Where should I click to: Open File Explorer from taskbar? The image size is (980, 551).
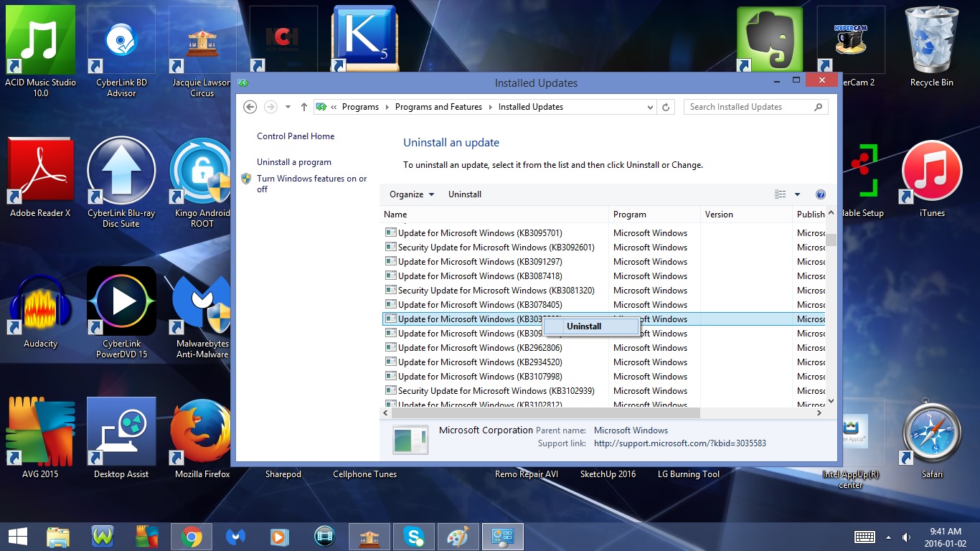58,537
